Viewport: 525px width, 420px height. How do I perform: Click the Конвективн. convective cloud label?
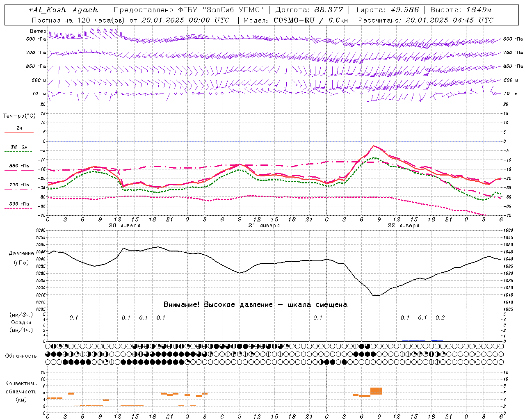point(21,383)
